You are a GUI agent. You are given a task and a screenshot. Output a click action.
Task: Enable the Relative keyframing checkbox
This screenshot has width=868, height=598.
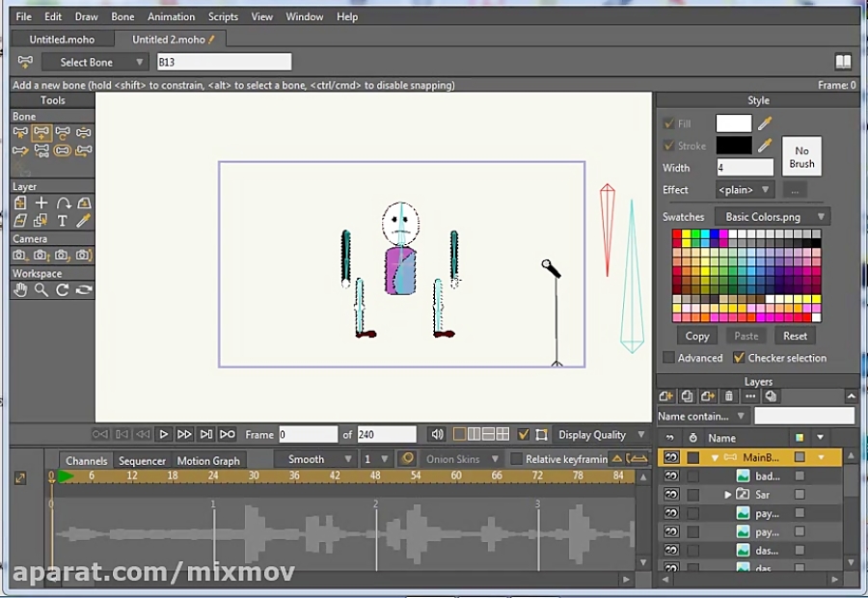click(x=516, y=459)
